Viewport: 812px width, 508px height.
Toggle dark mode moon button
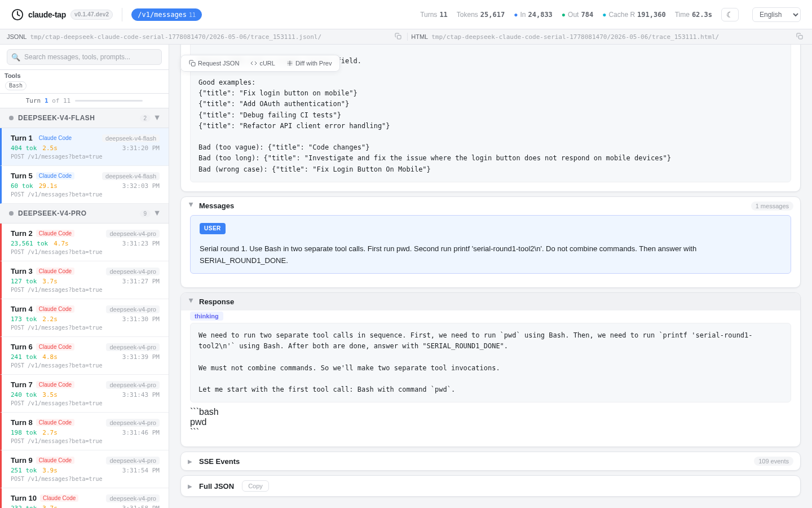pyautogui.click(x=730, y=15)
